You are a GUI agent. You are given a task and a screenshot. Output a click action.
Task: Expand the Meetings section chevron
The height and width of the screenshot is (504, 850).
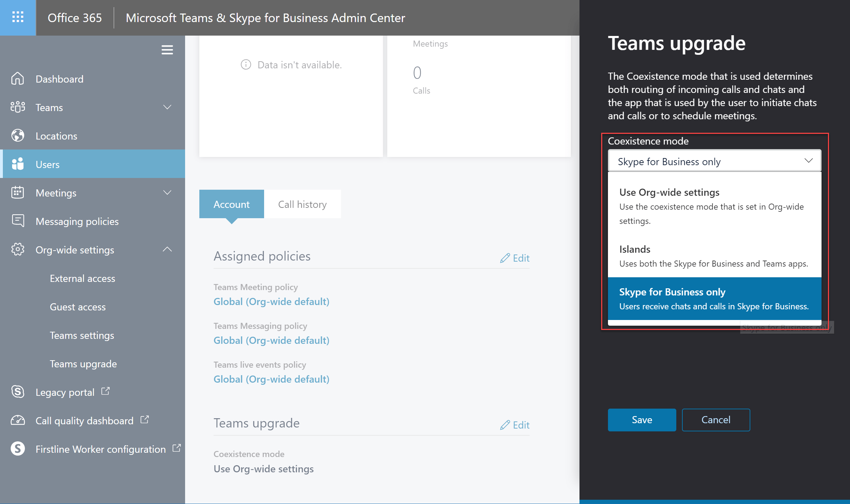coord(167,193)
